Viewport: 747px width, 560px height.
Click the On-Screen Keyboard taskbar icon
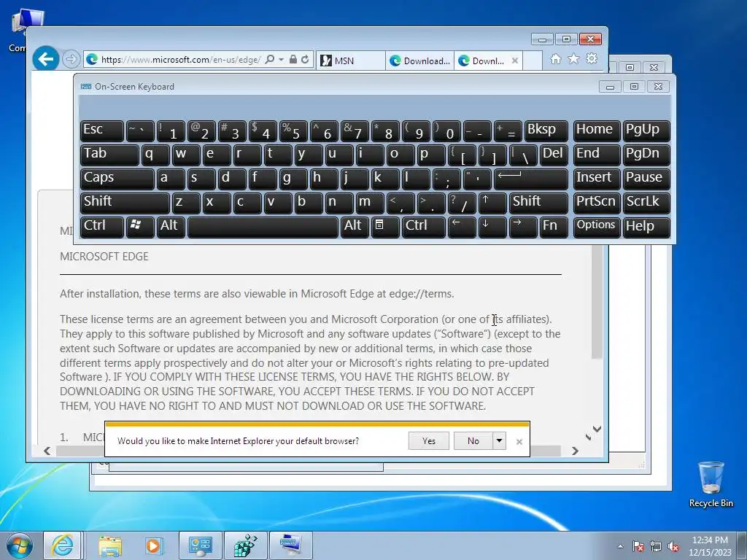290,545
